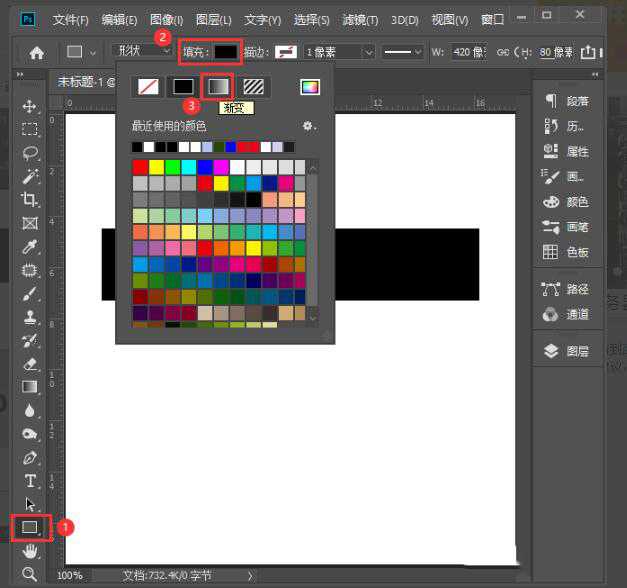
Task: Choose the Eyedropper tool
Action: click(x=30, y=246)
